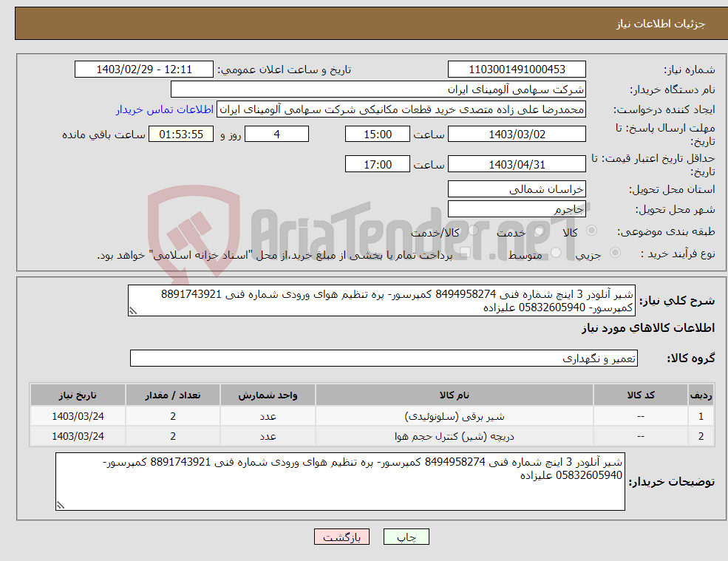Click the announcement date field 1403/02/29 - 12:11
The width and height of the screenshot is (728, 561).
coord(144,69)
